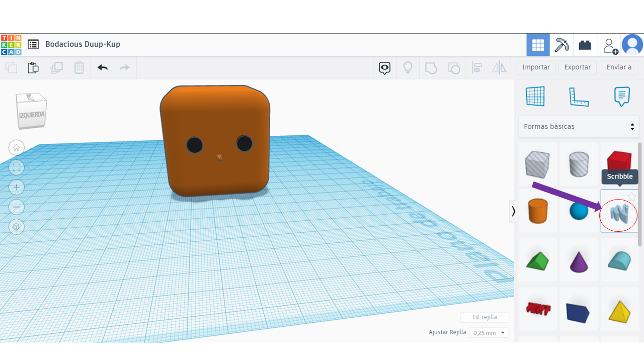Click the Group shapes icon
The width and height of the screenshot is (644, 362).
tap(431, 68)
